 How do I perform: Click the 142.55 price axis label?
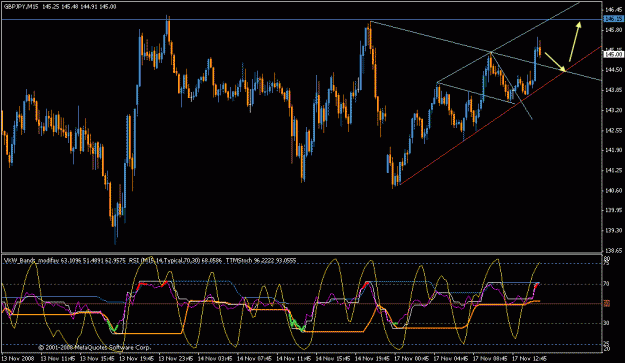[613, 130]
